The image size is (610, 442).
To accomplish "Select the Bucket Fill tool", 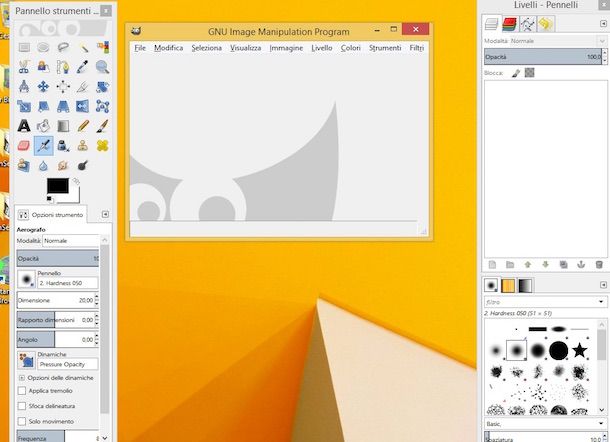I will (43, 126).
